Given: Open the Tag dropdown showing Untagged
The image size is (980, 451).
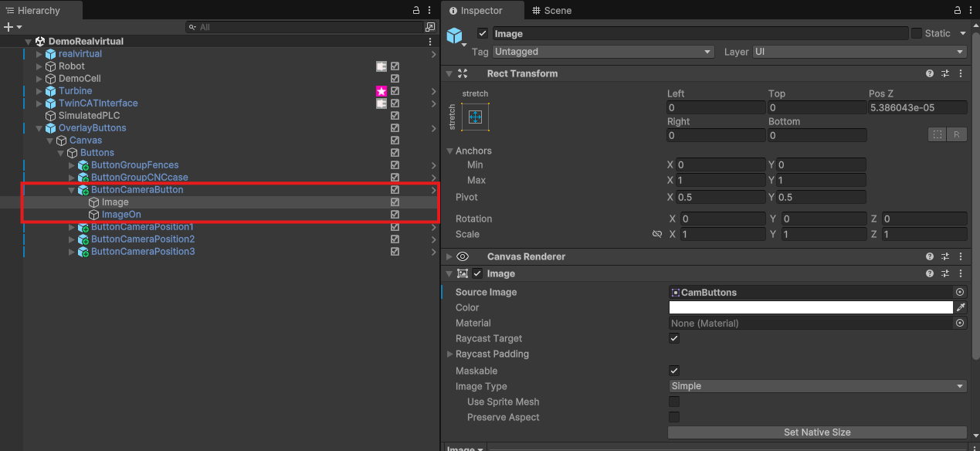Looking at the screenshot, I should tap(603, 52).
